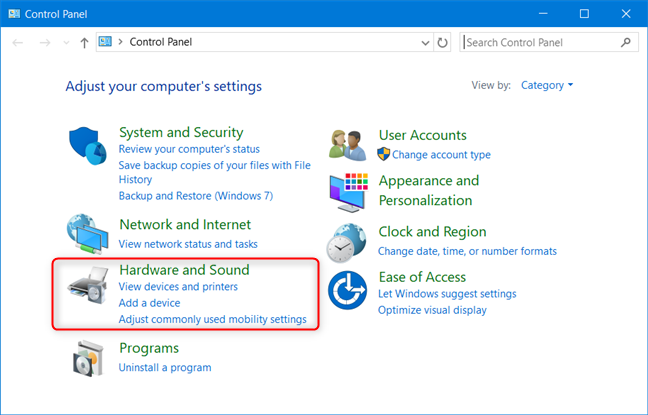Open Review your computer's status
The image size is (648, 415).
point(189,149)
